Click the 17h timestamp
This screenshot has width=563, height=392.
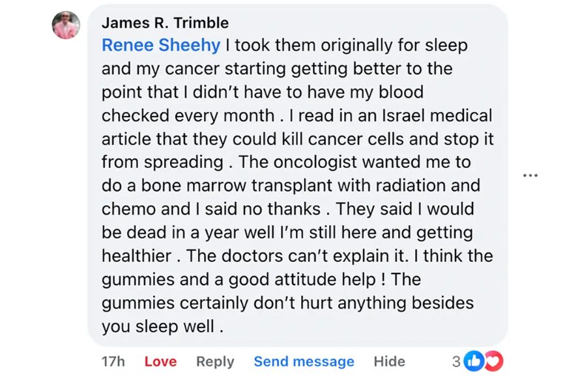113,361
